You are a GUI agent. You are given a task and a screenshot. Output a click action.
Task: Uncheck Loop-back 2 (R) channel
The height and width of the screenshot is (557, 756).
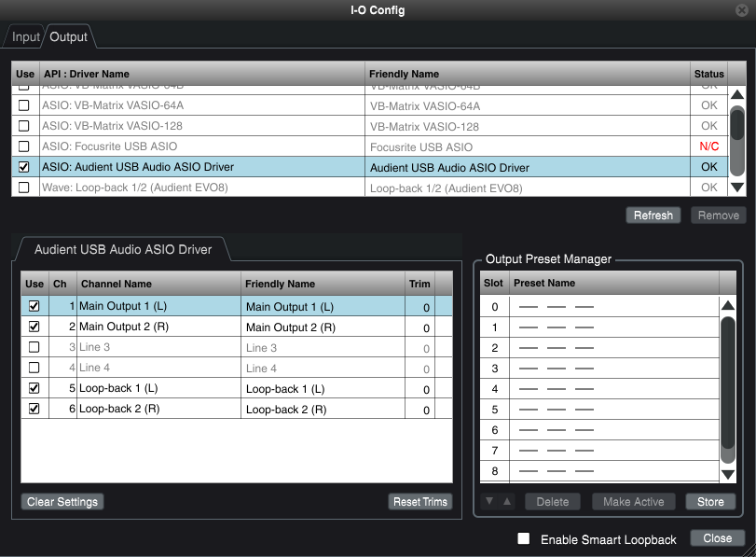tap(34, 409)
